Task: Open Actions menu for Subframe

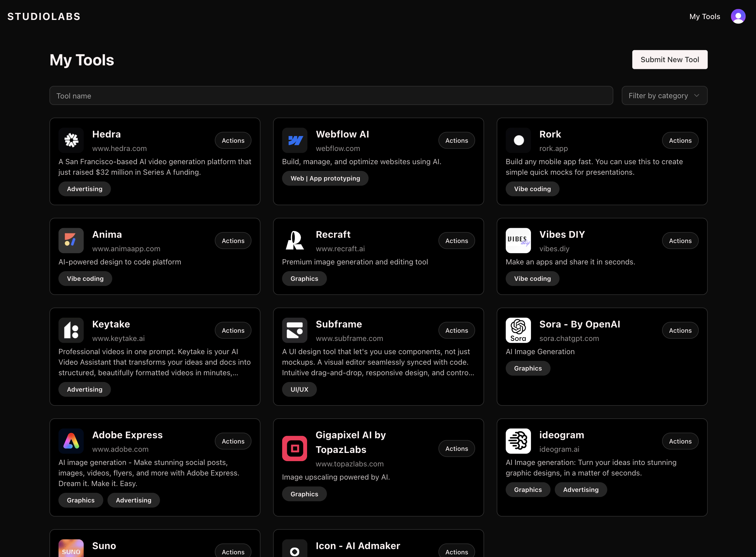Action: pos(456,330)
